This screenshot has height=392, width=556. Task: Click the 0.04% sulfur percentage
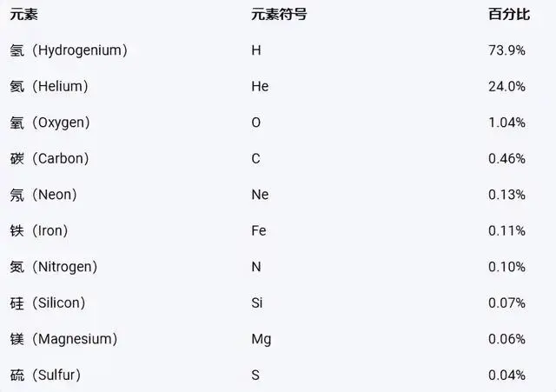(x=506, y=375)
